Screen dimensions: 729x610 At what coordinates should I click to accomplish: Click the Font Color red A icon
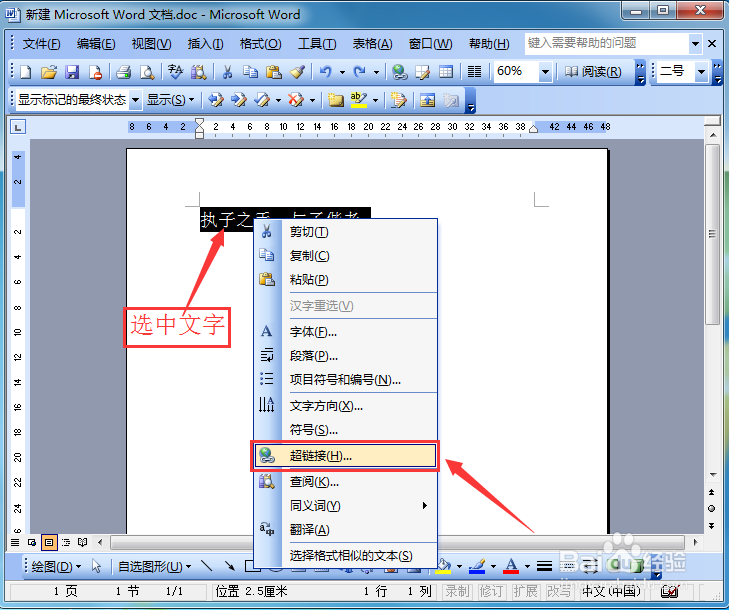511,566
